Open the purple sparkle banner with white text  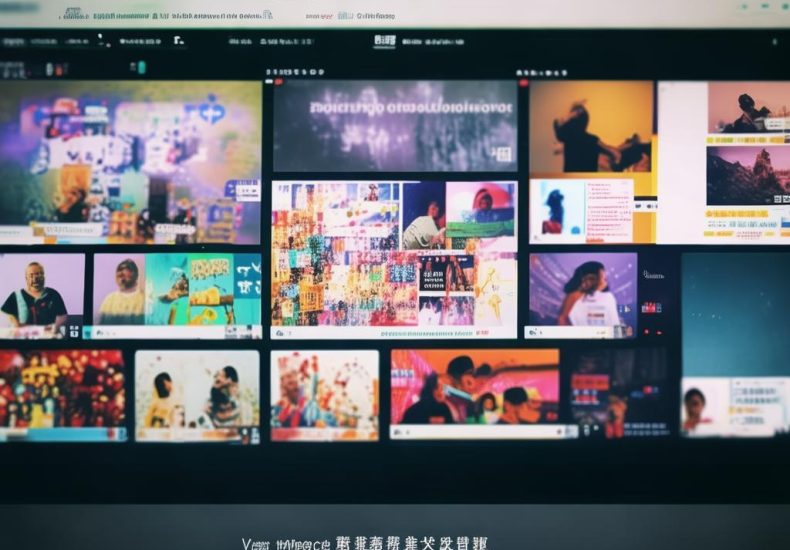395,126
